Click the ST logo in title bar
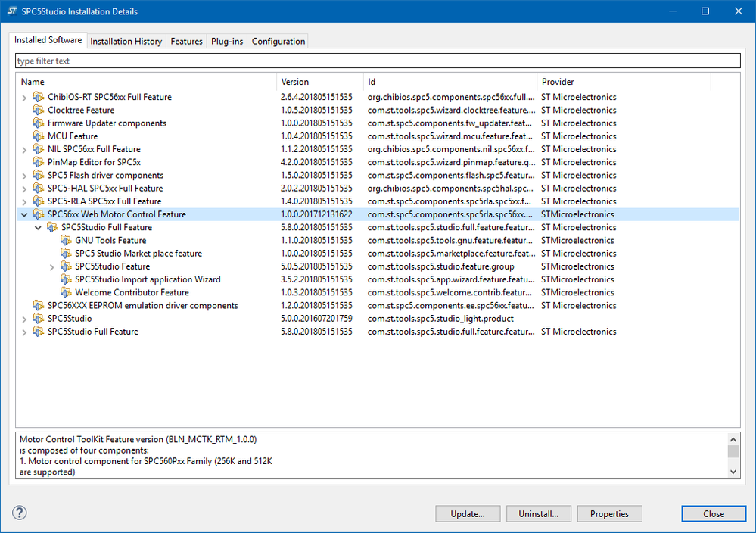This screenshot has height=533, width=756. tap(13, 11)
